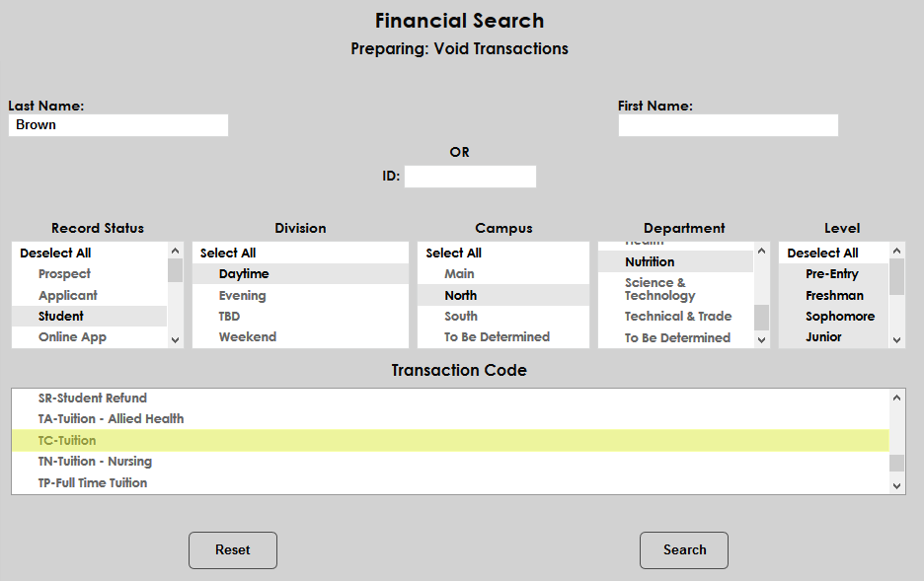Select the South campus option
924x581 pixels.
460,317
